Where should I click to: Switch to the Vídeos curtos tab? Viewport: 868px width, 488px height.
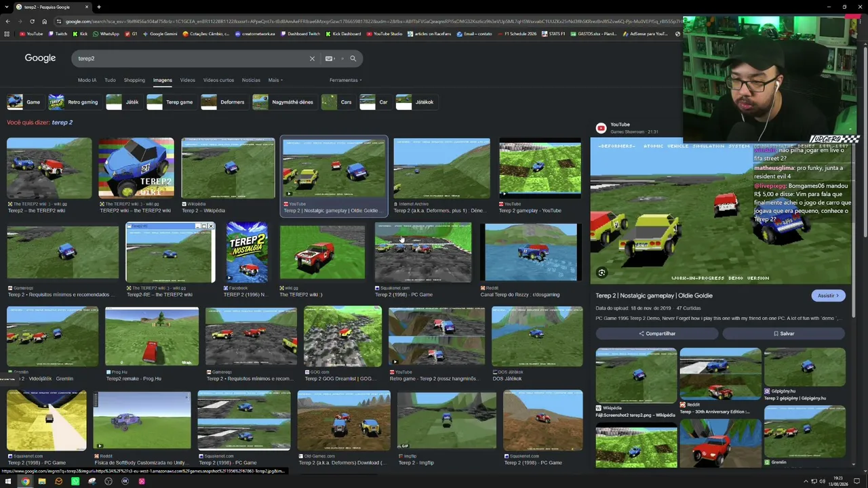(x=218, y=80)
